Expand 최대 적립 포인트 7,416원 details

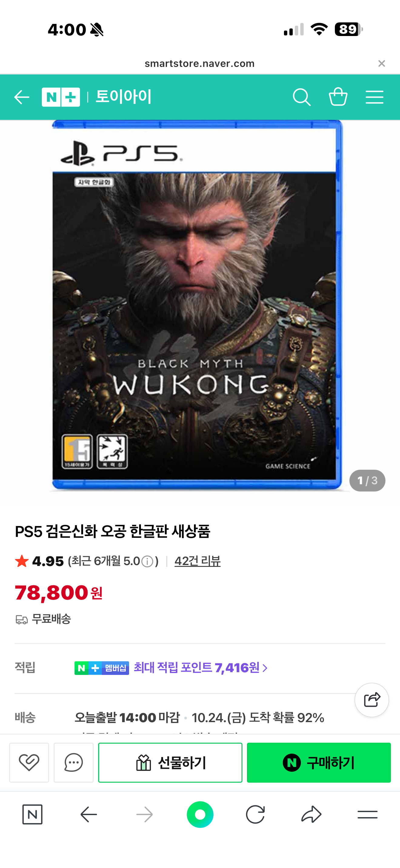coord(201,668)
